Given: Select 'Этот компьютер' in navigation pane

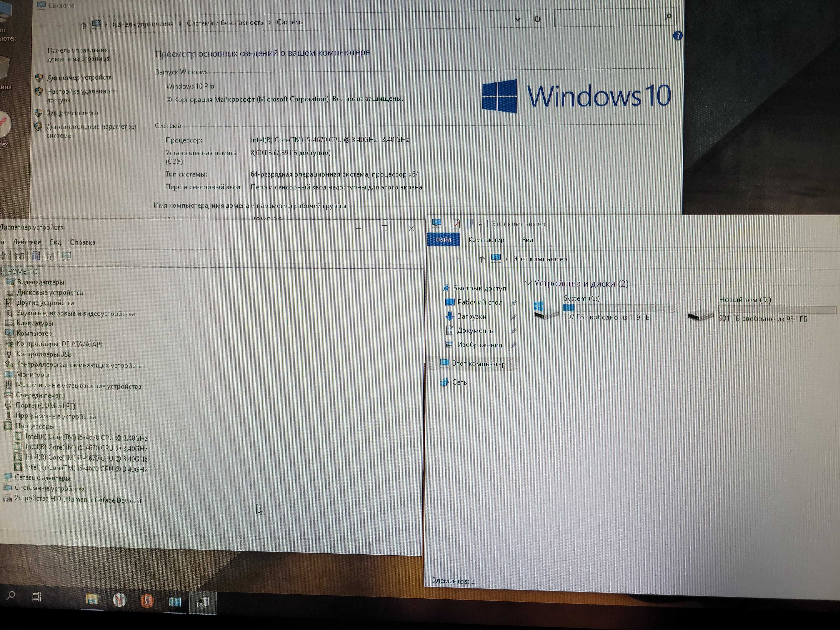Looking at the screenshot, I should (479, 364).
